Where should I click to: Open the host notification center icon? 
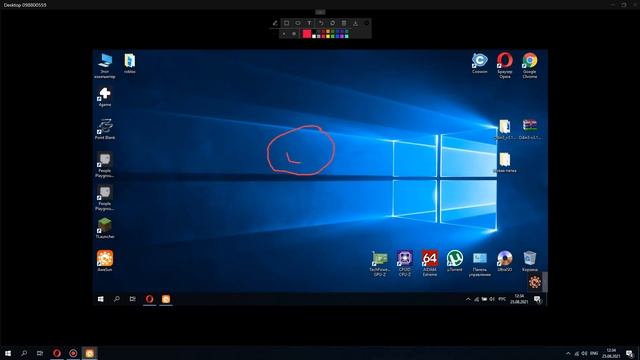(x=629, y=354)
